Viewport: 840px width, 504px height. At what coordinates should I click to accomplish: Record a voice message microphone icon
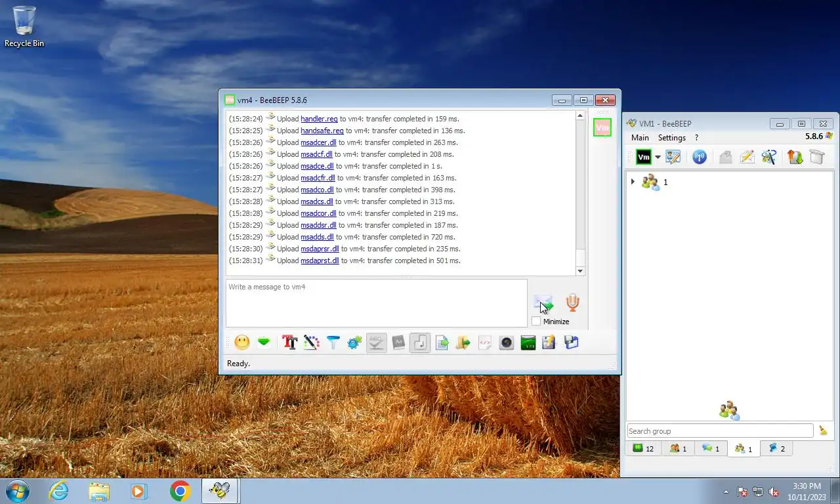click(x=572, y=303)
